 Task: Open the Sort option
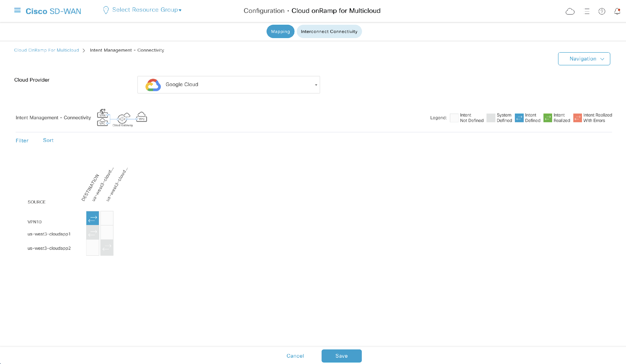(48, 140)
